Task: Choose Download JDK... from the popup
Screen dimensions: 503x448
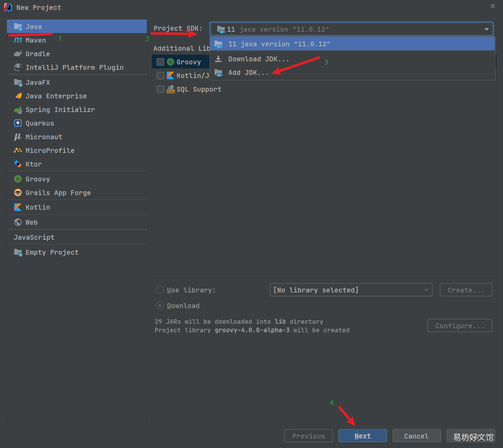Action: [x=352, y=59]
